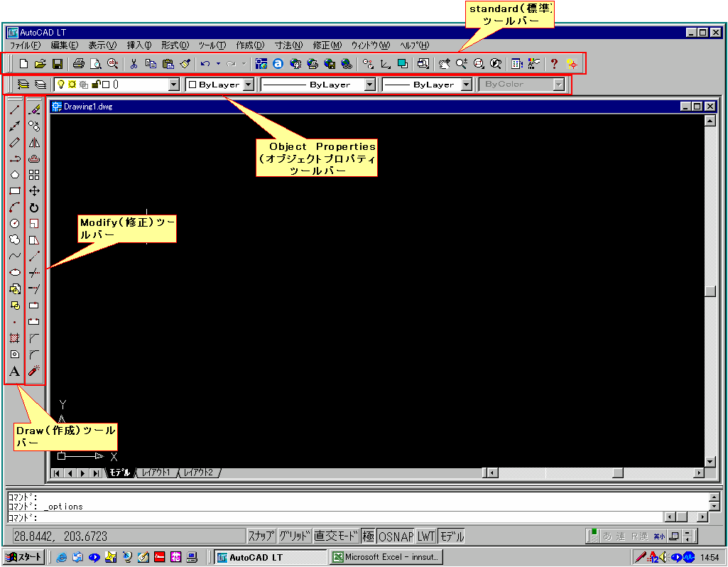Cut selection with scissors icon

134,64
